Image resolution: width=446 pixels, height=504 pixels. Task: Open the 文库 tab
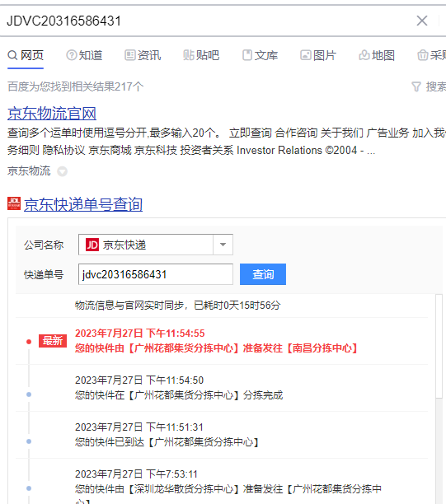pyautogui.click(x=260, y=55)
